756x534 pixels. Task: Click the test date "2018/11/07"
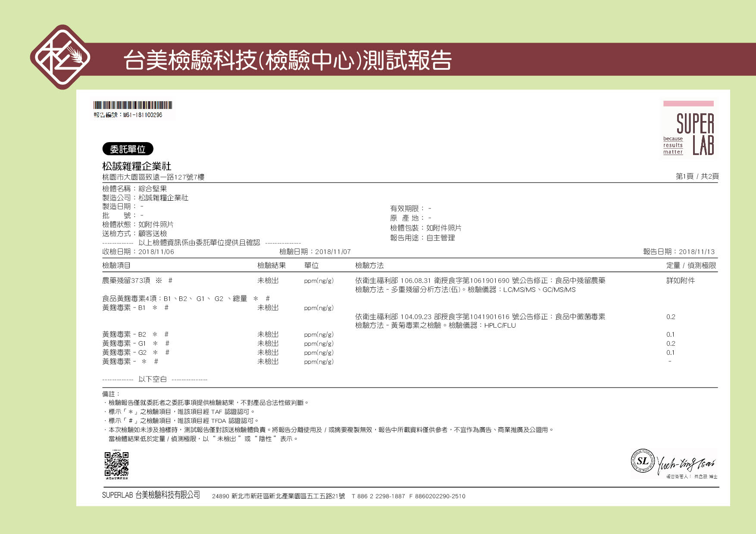point(333,252)
